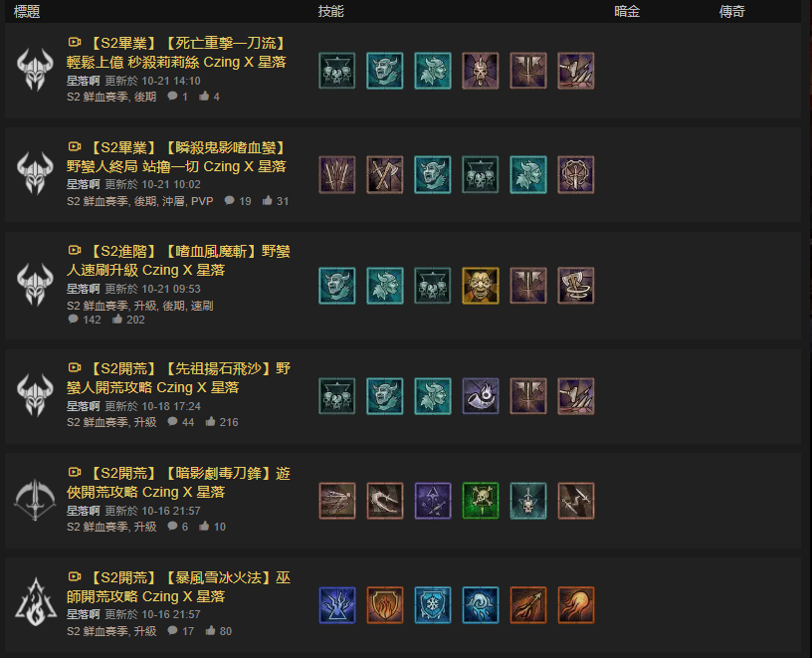
Task: Sort by the 標題 column header
Action: click(x=27, y=11)
